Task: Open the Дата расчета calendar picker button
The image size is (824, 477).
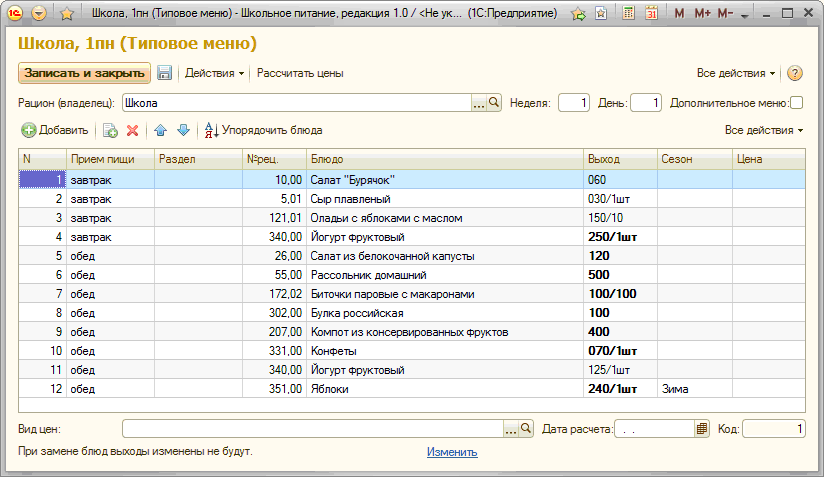Action: coord(702,429)
